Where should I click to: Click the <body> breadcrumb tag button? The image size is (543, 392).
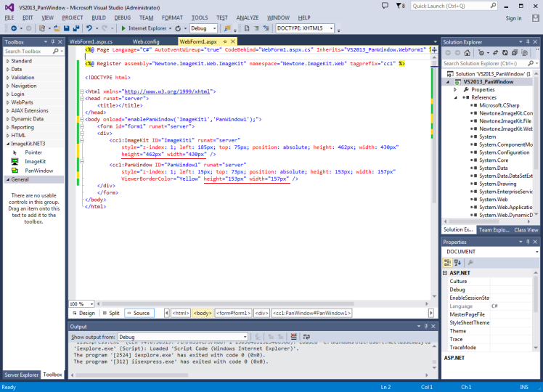coord(203,313)
